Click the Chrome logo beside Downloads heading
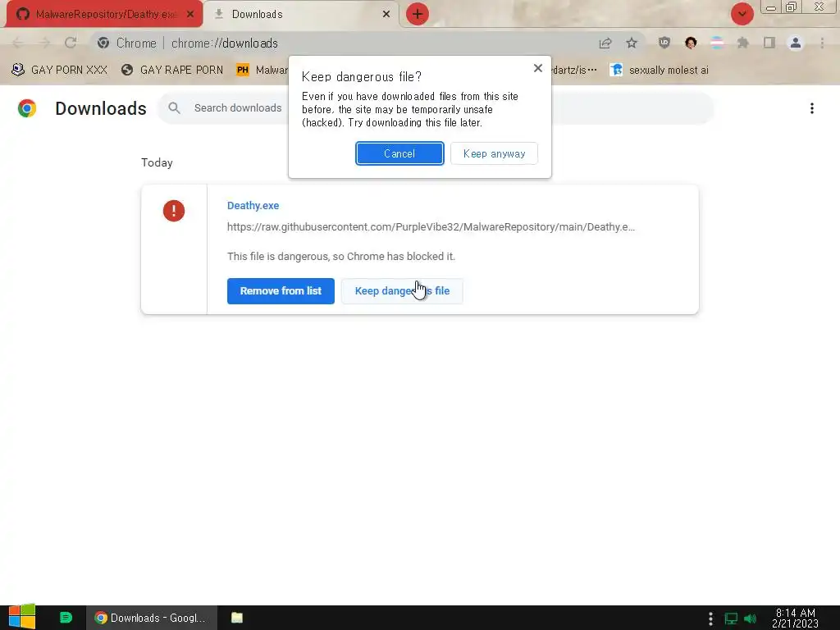Image resolution: width=840 pixels, height=630 pixels. [27, 108]
